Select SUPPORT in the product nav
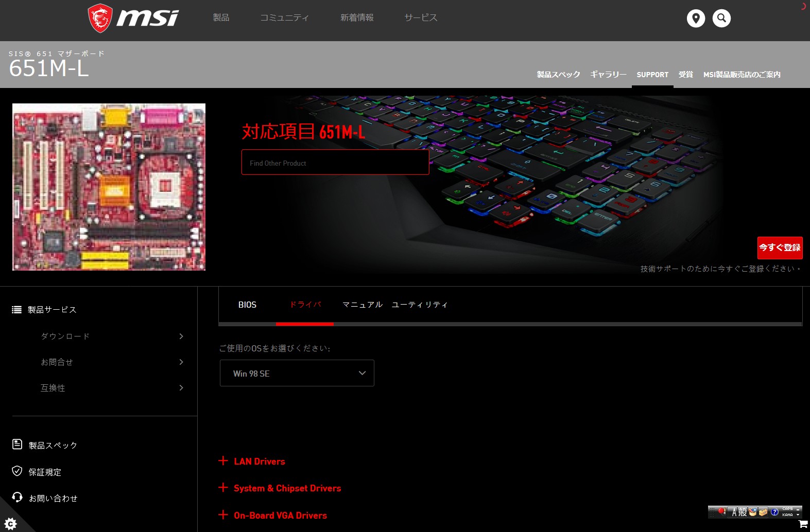This screenshot has width=810, height=532. tap(652, 75)
